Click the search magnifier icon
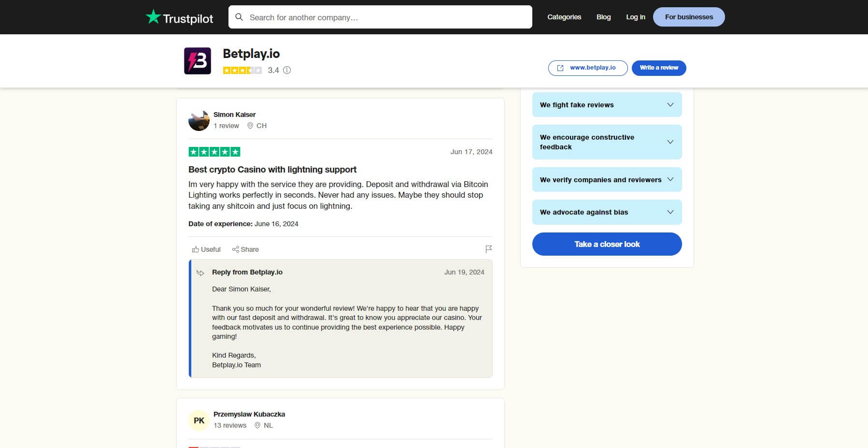 [240, 17]
